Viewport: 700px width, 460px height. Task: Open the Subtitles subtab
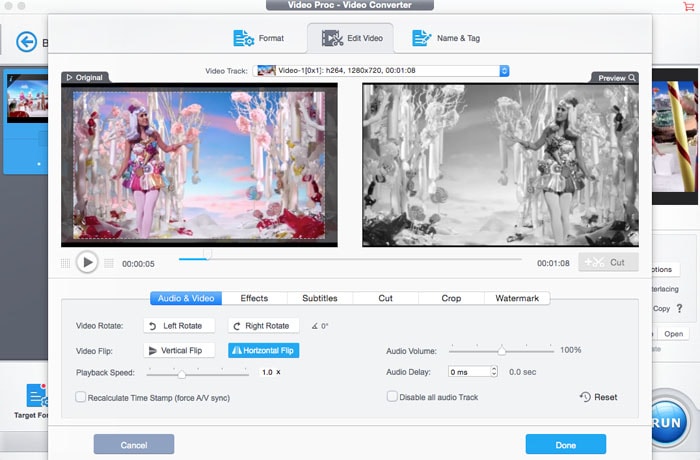tap(320, 298)
